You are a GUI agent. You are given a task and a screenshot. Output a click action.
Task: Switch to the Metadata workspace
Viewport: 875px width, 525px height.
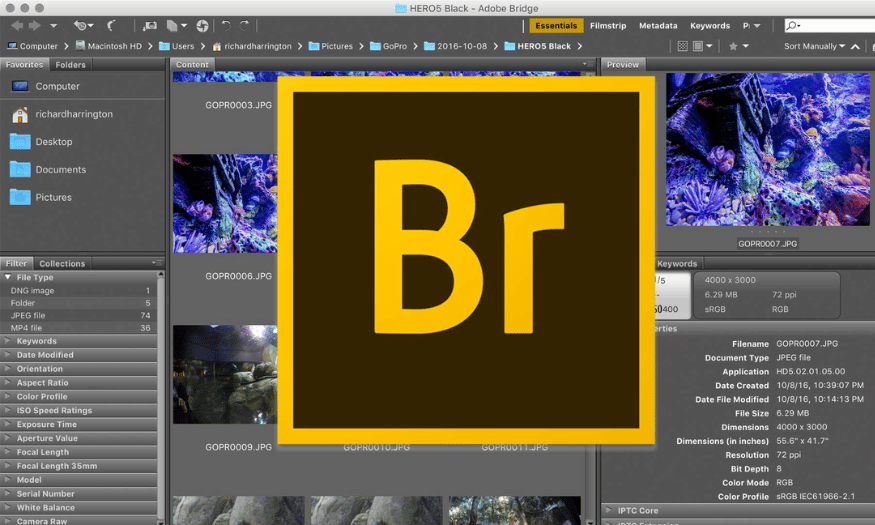point(658,26)
